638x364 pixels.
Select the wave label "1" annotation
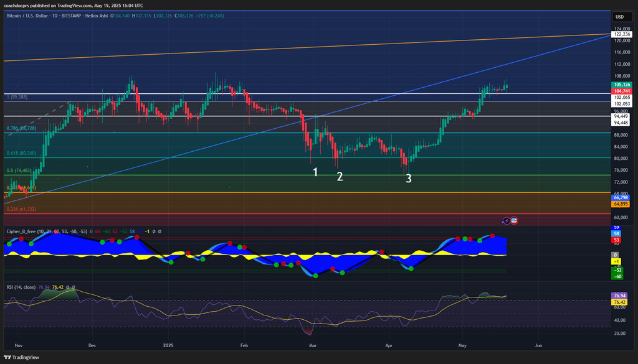click(x=316, y=172)
